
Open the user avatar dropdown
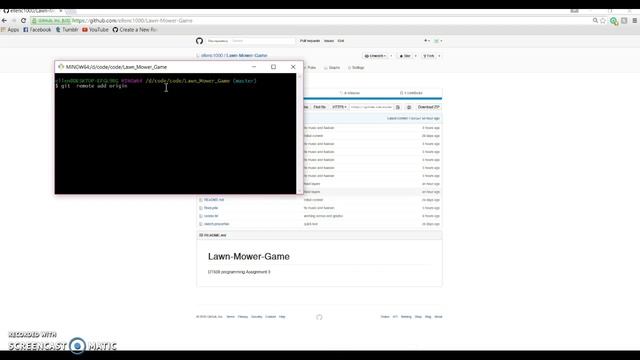coord(438,41)
